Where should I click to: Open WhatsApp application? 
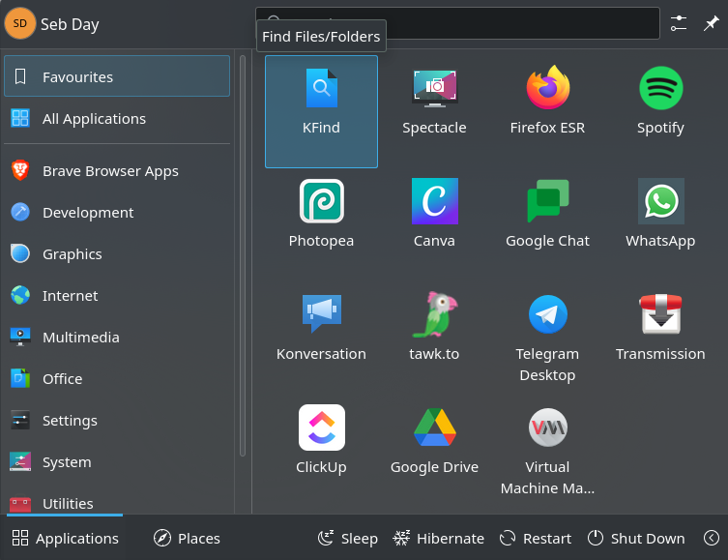pyautogui.click(x=660, y=216)
